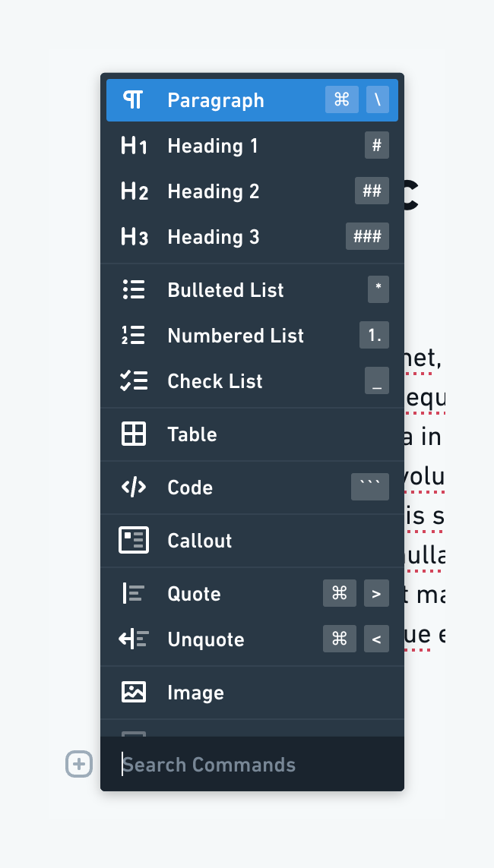Click the Heading 2 icon

[134, 191]
